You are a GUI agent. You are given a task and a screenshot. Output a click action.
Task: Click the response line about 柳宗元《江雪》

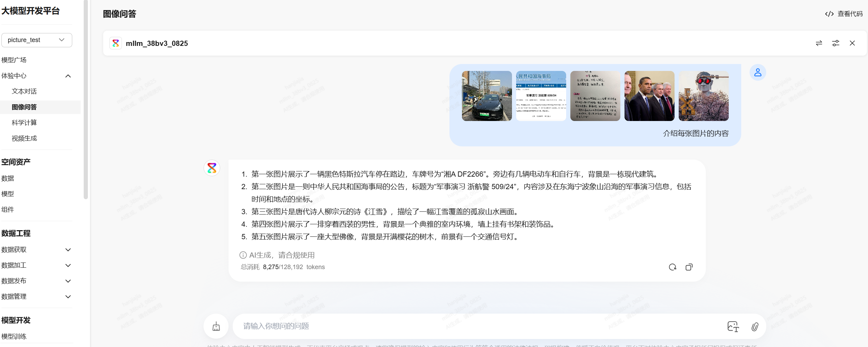point(386,212)
